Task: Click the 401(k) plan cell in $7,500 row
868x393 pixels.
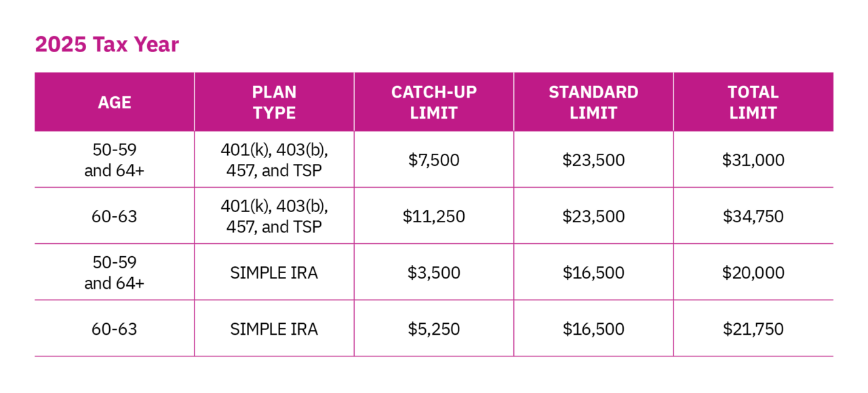Action: pos(274,160)
